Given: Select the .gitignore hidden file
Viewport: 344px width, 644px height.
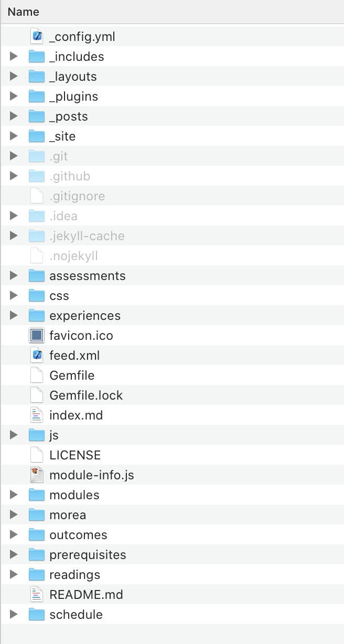Looking at the screenshot, I should (x=172, y=196).
